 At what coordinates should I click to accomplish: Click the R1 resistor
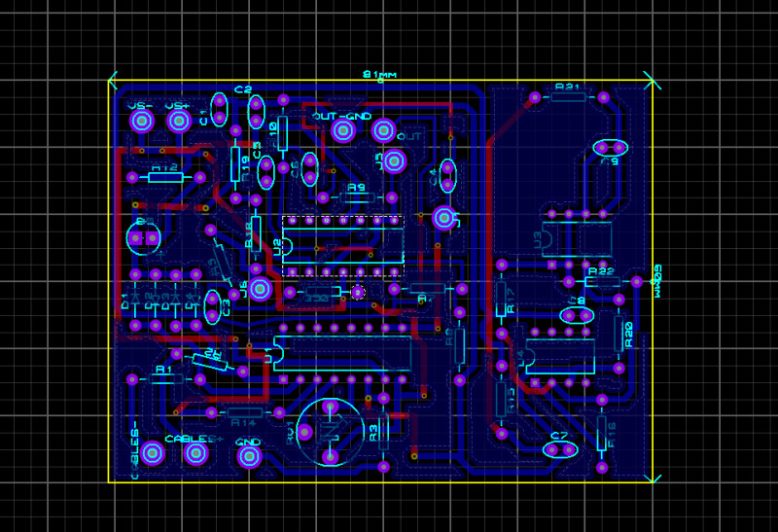(164, 379)
